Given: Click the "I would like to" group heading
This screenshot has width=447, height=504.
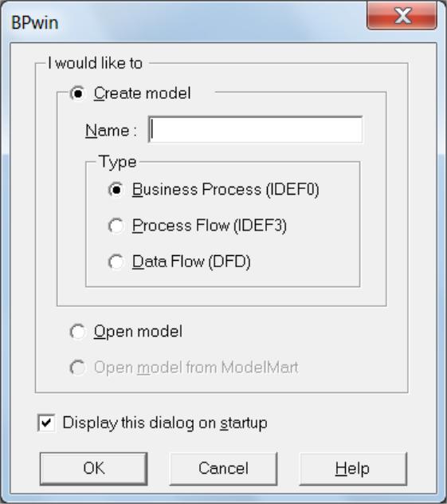Looking at the screenshot, I should [95, 63].
